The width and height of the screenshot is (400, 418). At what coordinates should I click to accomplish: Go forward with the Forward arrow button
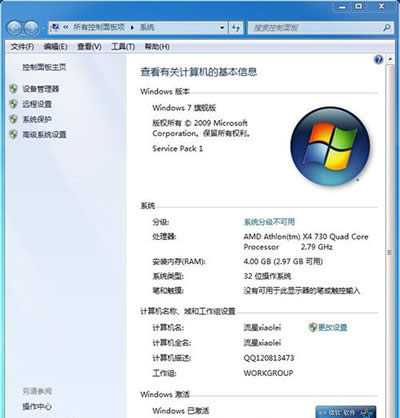coord(32,28)
